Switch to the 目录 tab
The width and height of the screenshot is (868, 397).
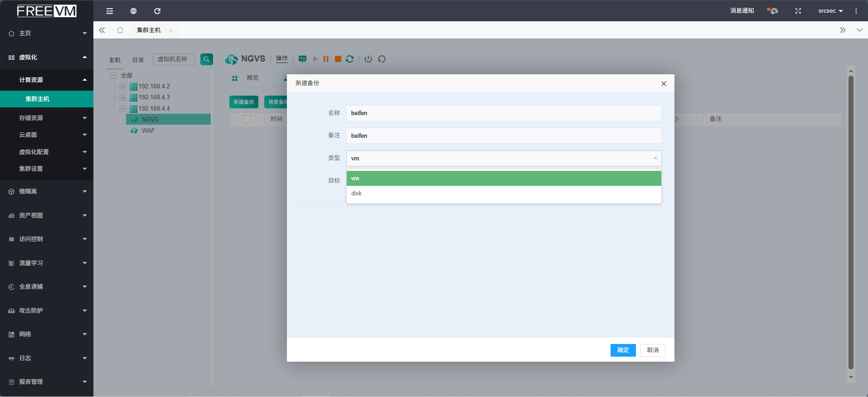(138, 60)
